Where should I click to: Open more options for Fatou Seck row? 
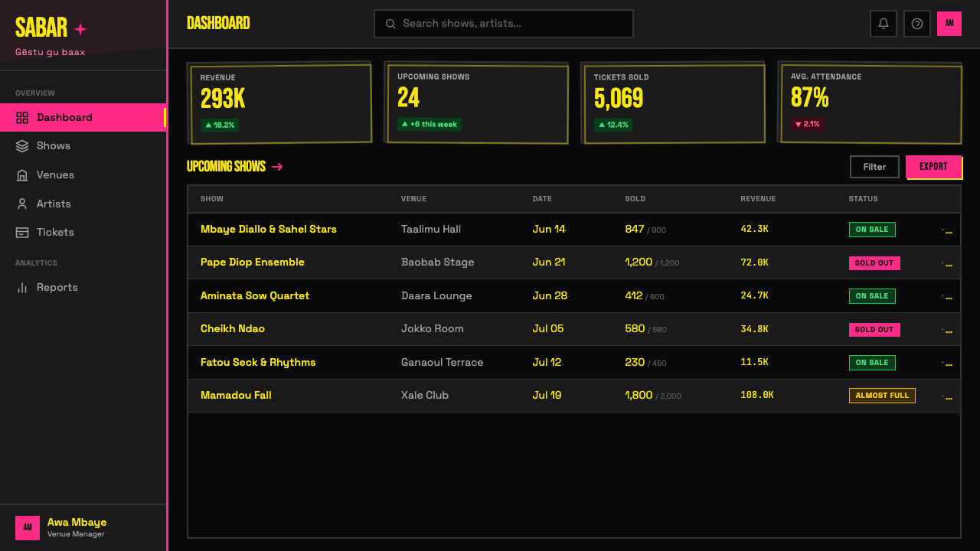tap(947, 364)
